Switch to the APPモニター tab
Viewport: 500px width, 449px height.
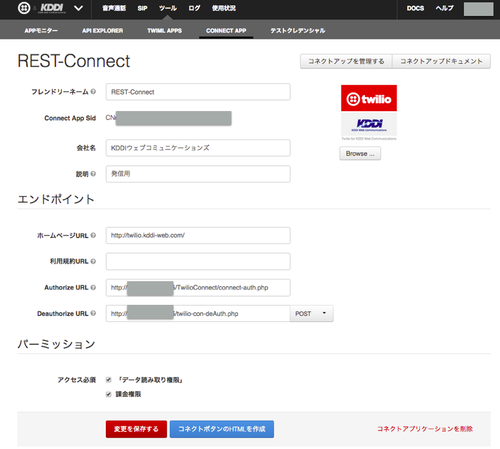tap(41, 30)
